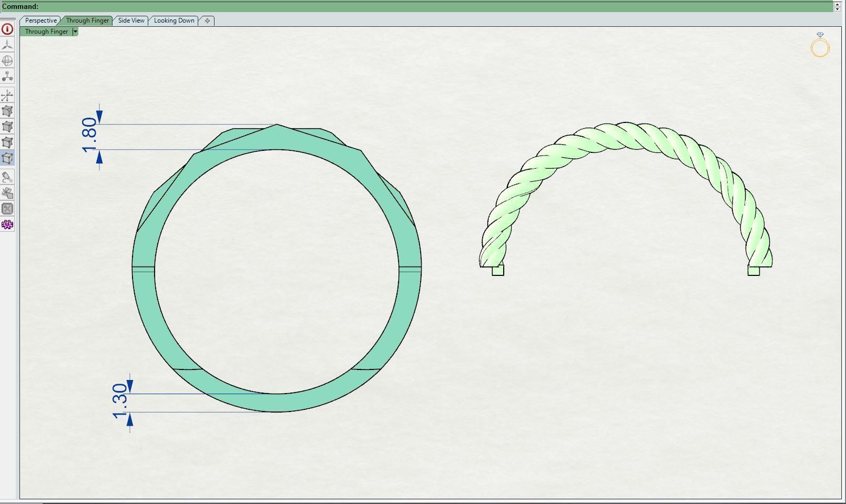This screenshot has height=504, width=846.
Task: Switch to the Perspective viewport tab
Action: [40, 20]
